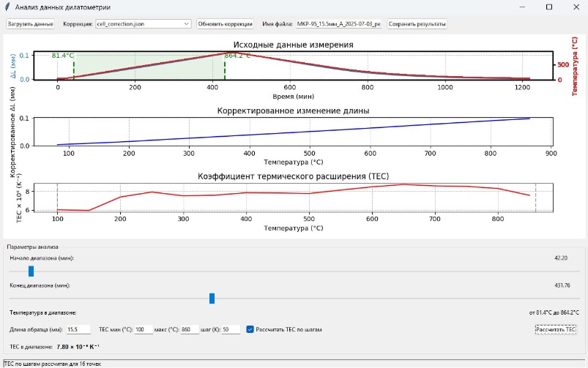
Task: Click the green 864.2°C range marker
Action: click(225, 66)
